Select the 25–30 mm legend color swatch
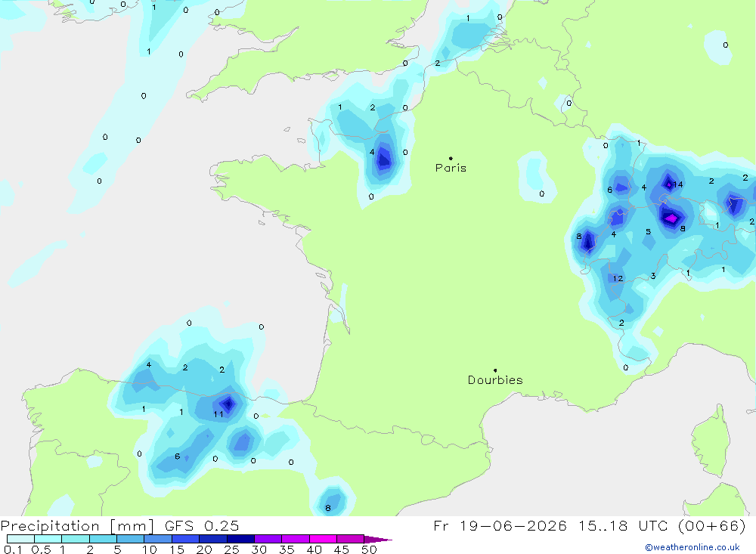Screen dimensions: 756x554 pyautogui.click(x=240, y=539)
